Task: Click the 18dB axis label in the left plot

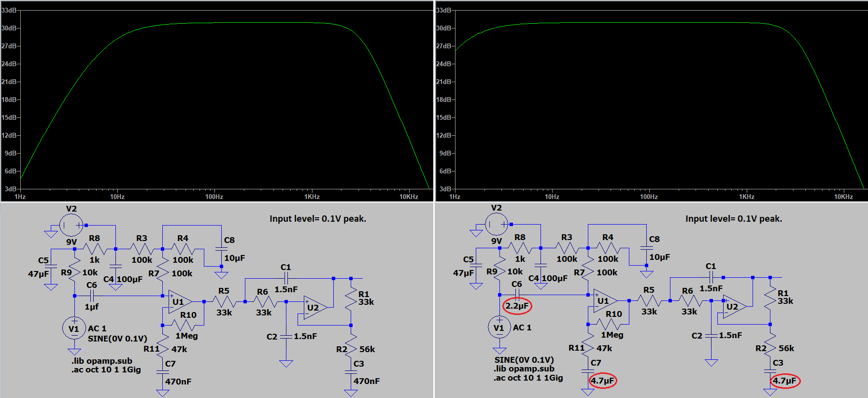Action: click(x=9, y=99)
